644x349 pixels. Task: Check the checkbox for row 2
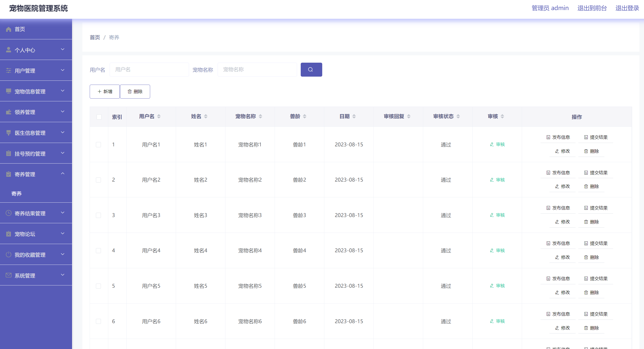[98, 180]
